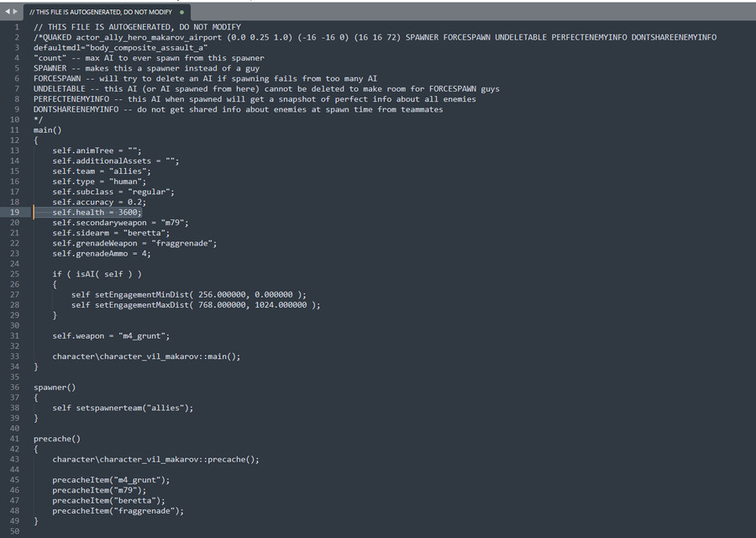Click the self.accuracy = 0.2 line
The width and height of the screenshot is (756, 538).
(99, 202)
